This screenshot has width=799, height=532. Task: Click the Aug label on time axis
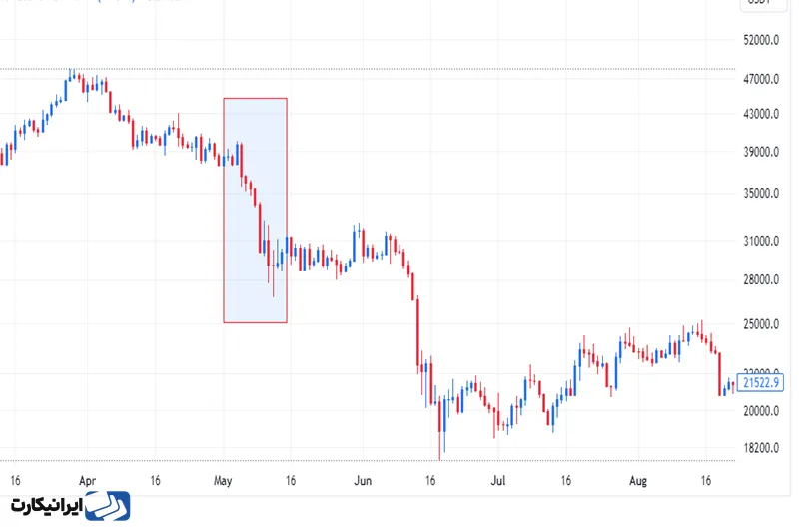[638, 481]
